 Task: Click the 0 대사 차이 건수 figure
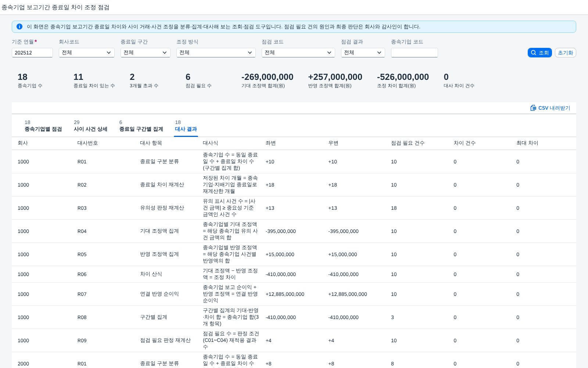pyautogui.click(x=446, y=77)
